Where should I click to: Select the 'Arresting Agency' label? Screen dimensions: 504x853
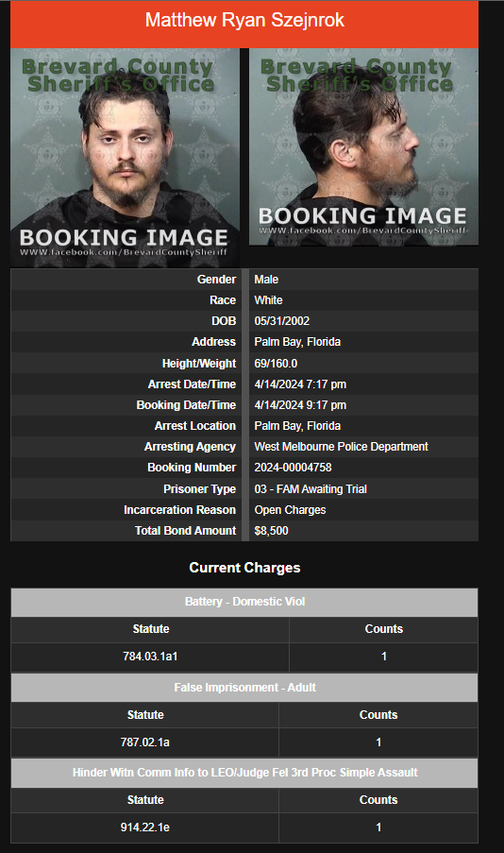pos(190,447)
